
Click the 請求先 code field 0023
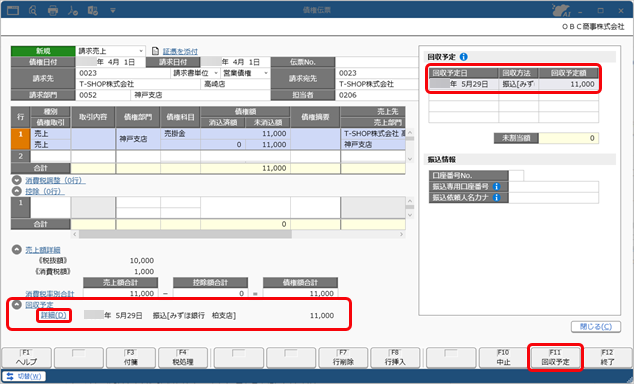[123, 73]
